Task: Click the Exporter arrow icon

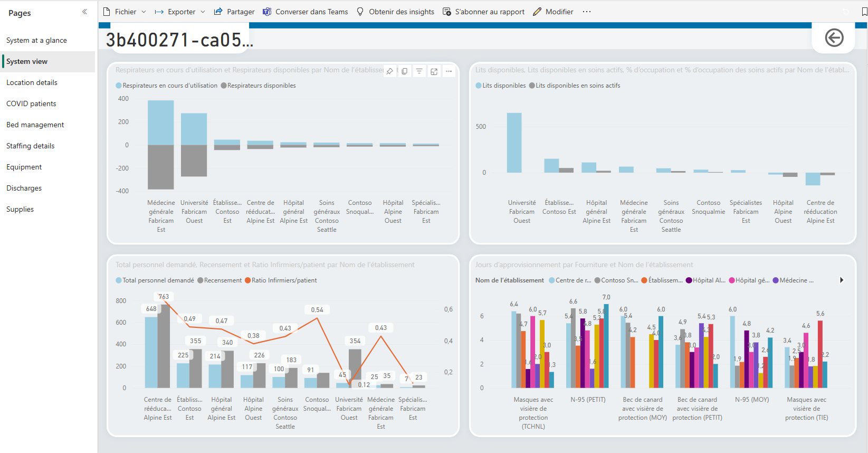Action: point(159,12)
